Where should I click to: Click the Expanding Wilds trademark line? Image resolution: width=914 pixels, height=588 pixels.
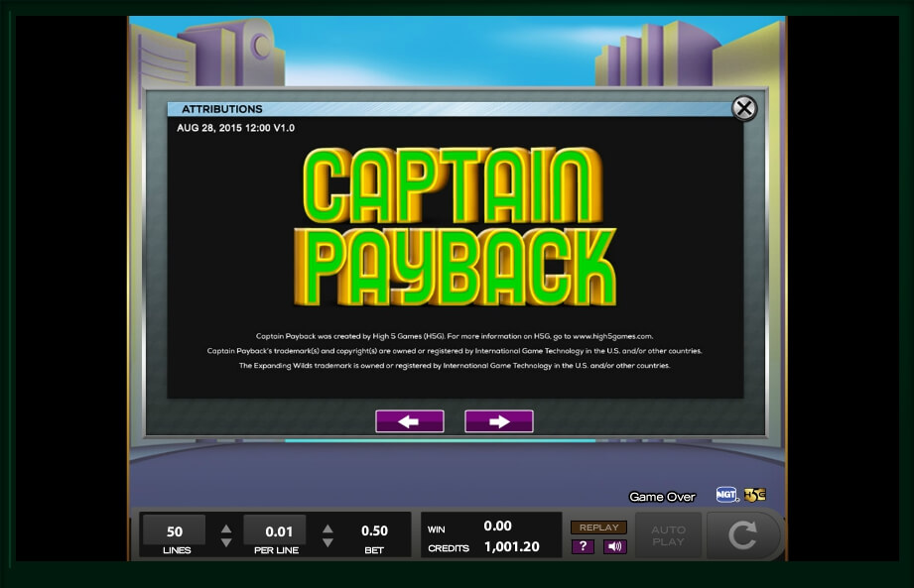pos(455,366)
